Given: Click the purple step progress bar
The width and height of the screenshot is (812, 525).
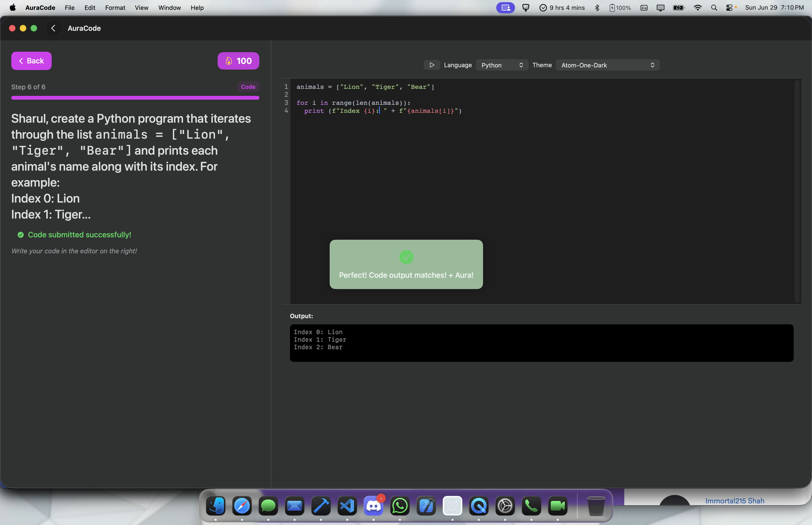Looking at the screenshot, I should pos(135,98).
